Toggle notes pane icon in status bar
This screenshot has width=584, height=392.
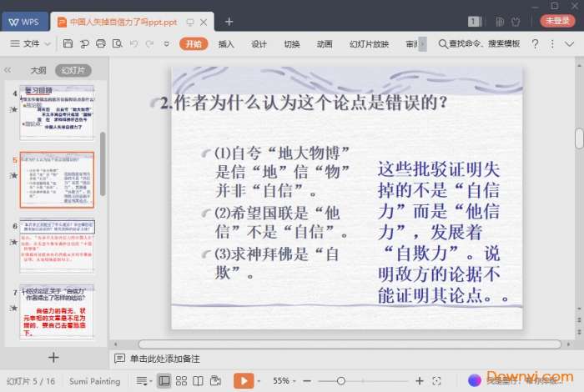[x=142, y=381]
